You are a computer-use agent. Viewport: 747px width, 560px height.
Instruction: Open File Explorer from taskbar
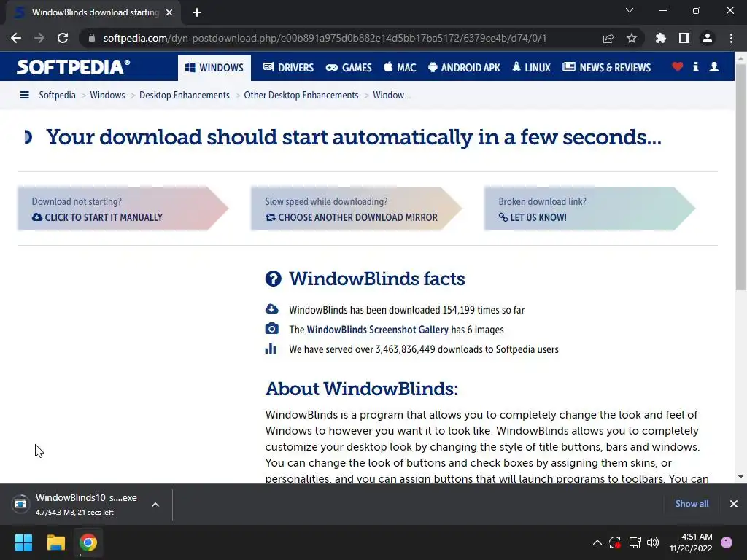(x=55, y=542)
